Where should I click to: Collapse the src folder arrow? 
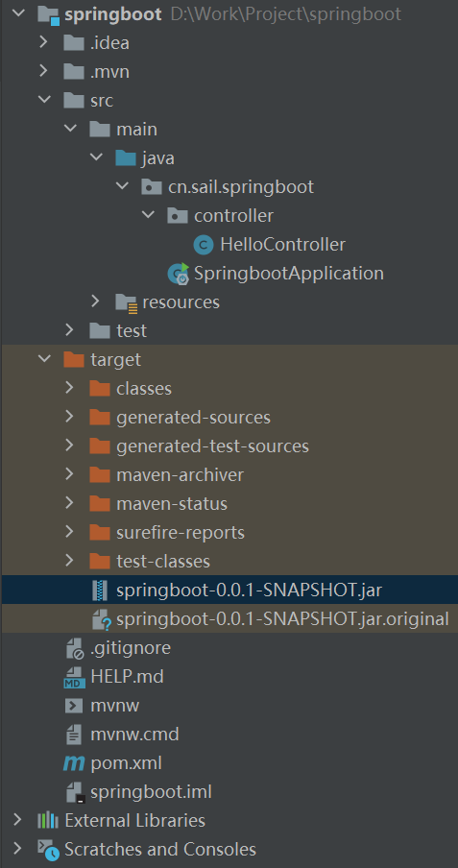pos(44,100)
